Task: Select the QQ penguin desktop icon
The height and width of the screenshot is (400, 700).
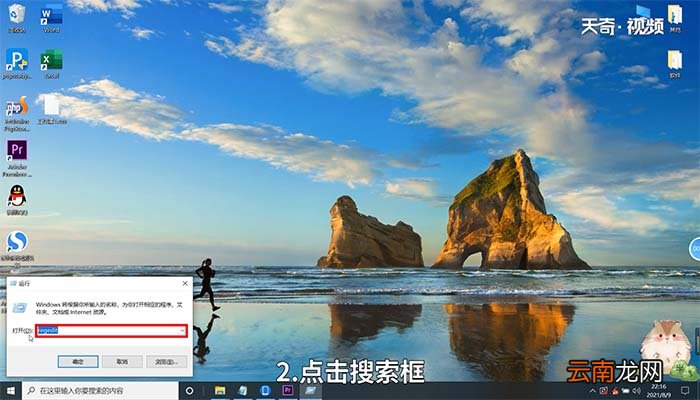Action: [17, 200]
